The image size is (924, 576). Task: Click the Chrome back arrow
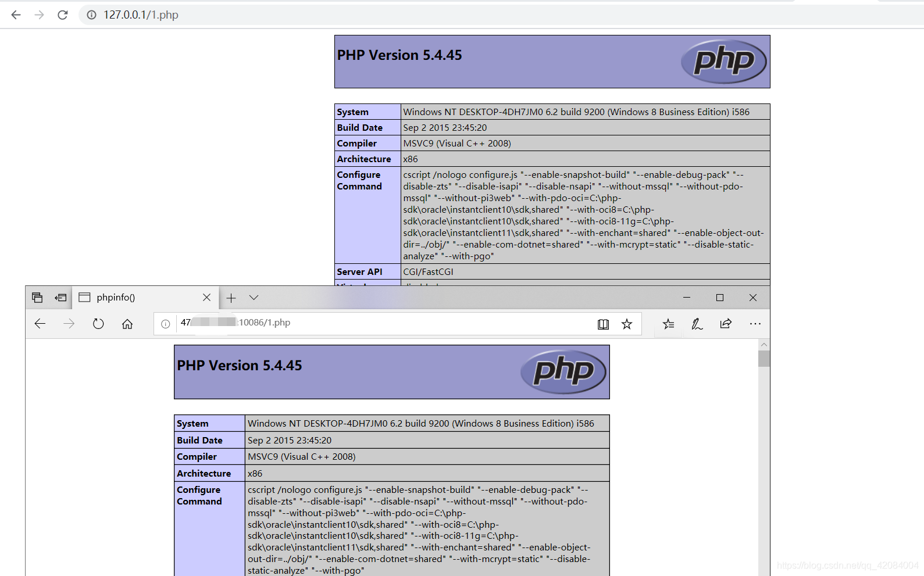16,15
